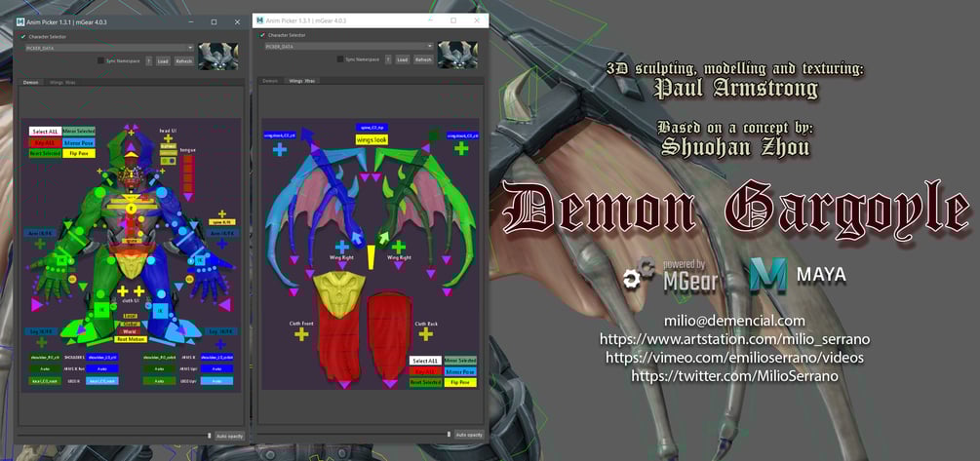The image size is (980, 461).
Task: Click green plus under green-side Leg IK/FK
Action: pyautogui.click(x=41, y=342)
